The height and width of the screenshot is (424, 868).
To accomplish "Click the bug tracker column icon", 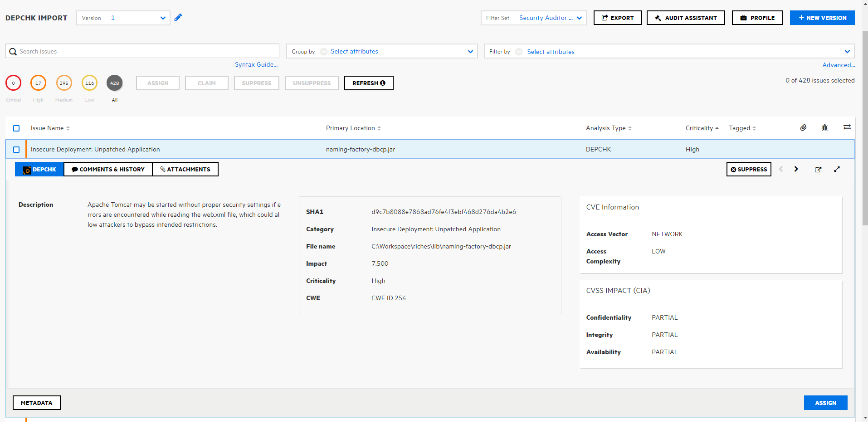I will click(824, 128).
